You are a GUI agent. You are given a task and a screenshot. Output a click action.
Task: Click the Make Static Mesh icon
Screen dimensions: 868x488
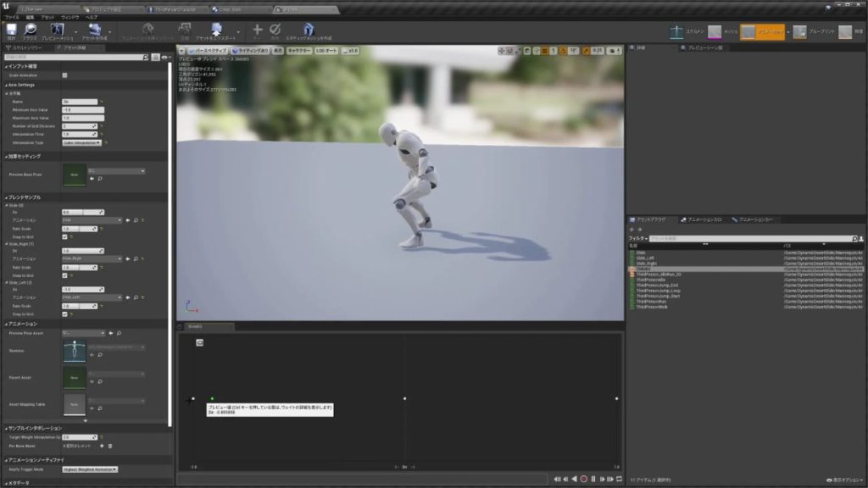point(308,30)
